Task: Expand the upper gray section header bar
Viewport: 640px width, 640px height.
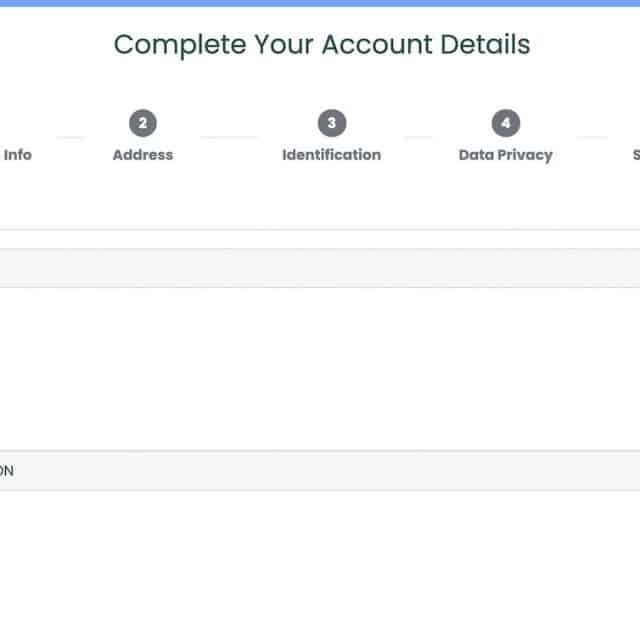Action: click(x=320, y=268)
